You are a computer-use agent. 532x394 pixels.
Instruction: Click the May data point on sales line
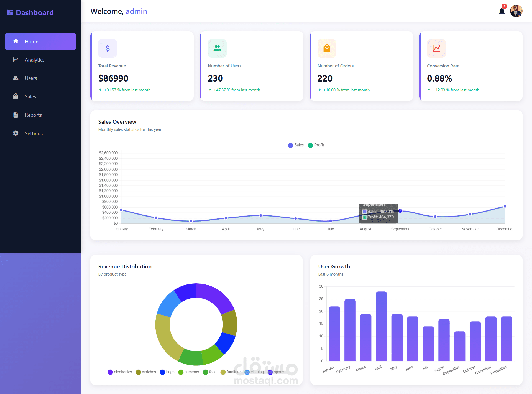click(261, 215)
